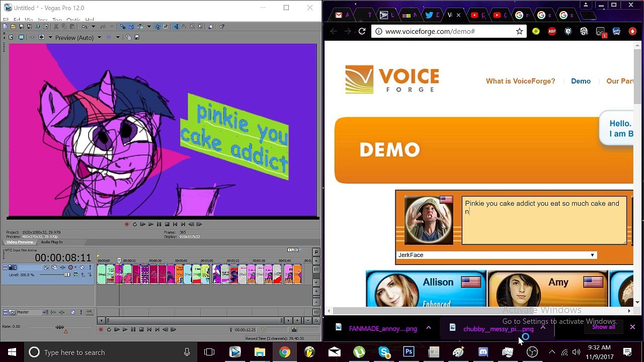Toggle Lock Envelopes to Events in Vegas toolbar

pos(157,27)
